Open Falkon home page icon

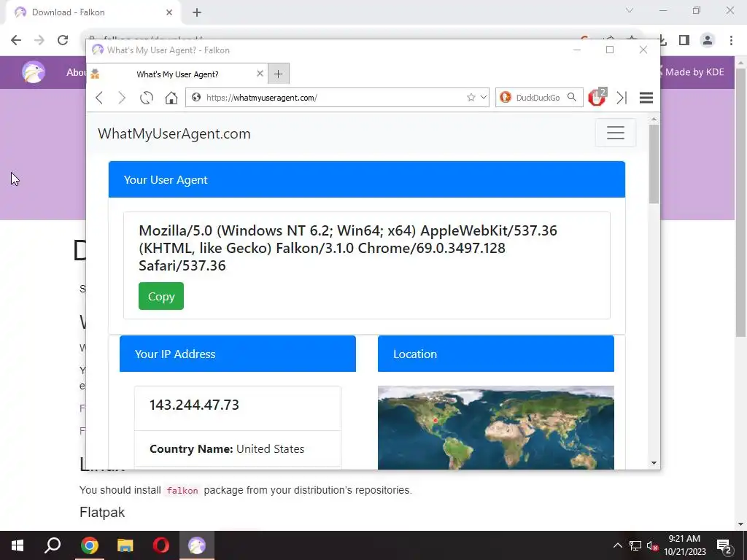coord(171,98)
